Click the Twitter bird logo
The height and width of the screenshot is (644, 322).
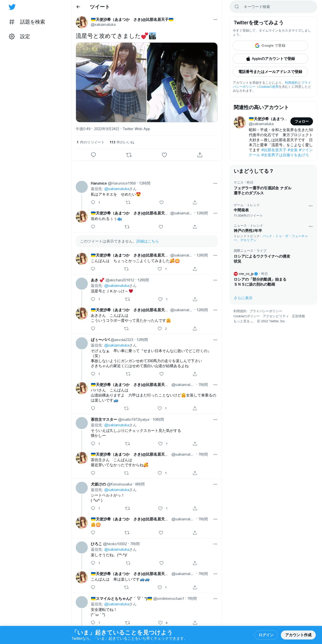coord(12,7)
